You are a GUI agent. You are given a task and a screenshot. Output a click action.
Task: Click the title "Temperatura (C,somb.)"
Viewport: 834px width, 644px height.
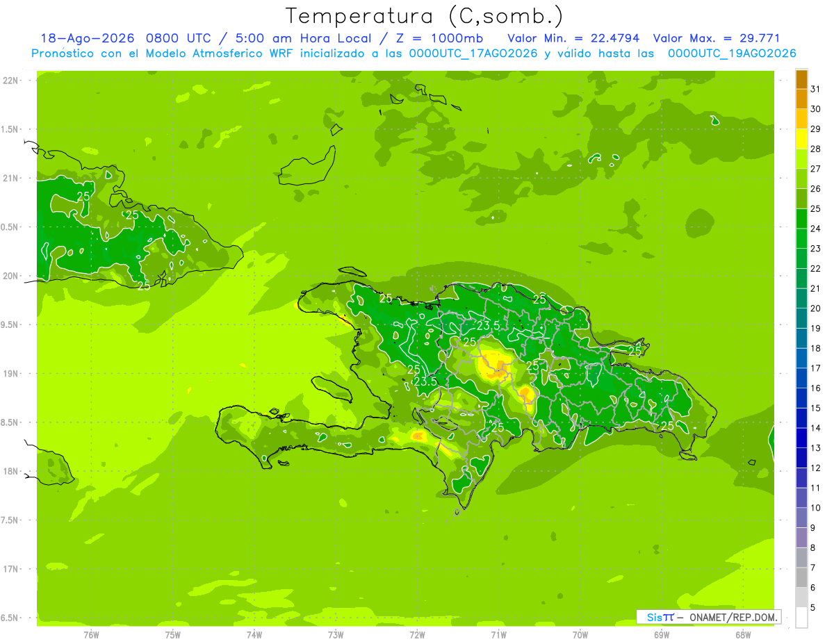pos(425,16)
